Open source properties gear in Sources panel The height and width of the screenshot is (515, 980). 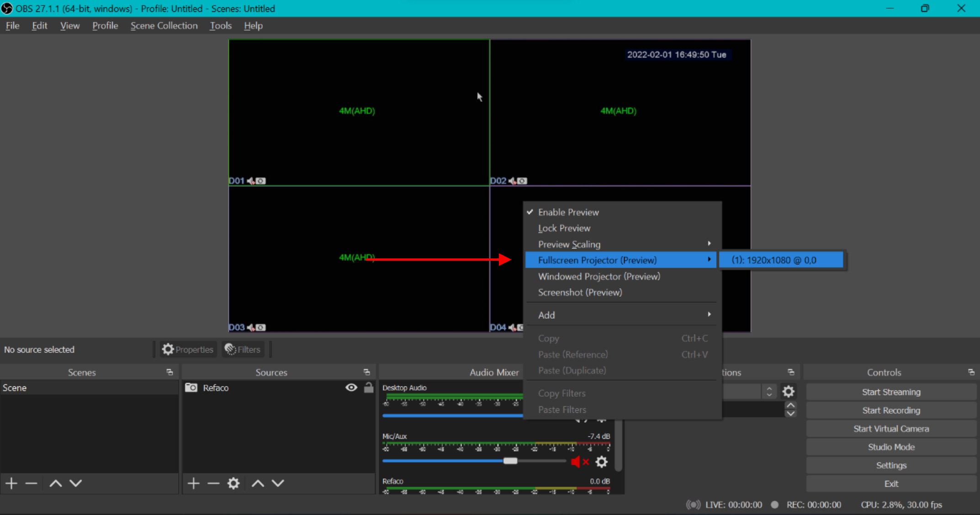(x=233, y=483)
